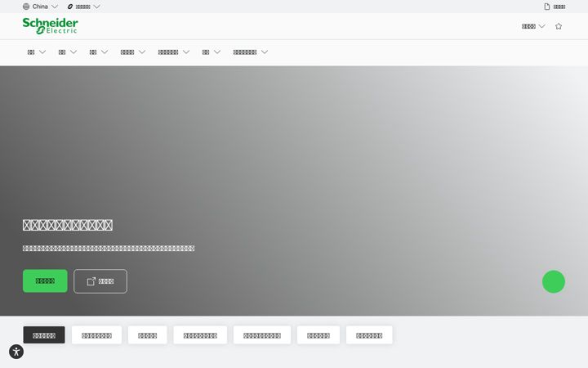Click the star favorites icon in the header
Viewport: 588px width, 368px height.
point(559,26)
